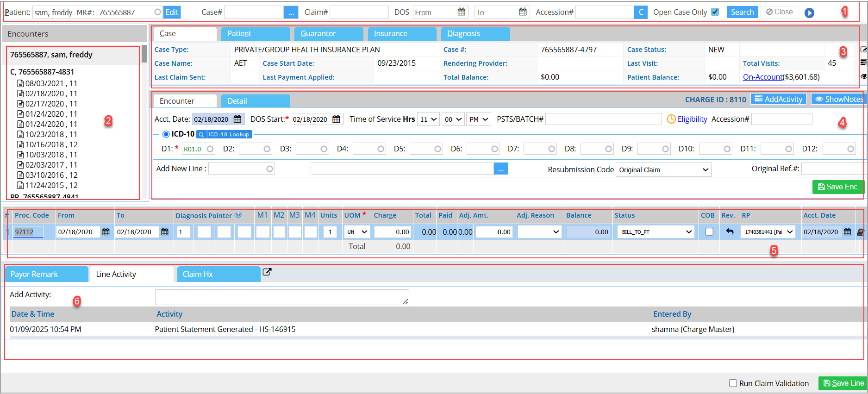Open Acct. Date calendar in Encounter

click(x=237, y=119)
